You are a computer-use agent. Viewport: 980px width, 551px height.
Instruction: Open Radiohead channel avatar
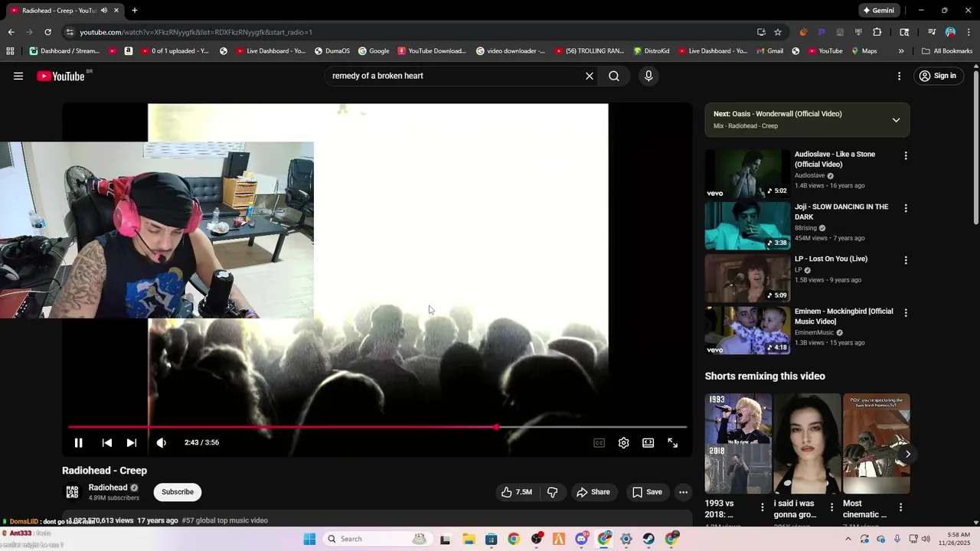click(x=72, y=492)
